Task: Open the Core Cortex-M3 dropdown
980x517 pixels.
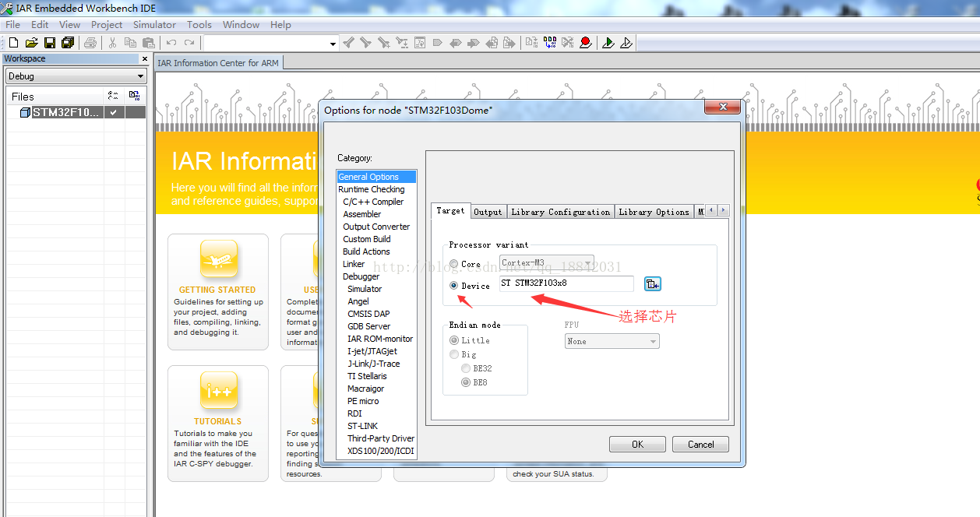Action: tap(547, 263)
